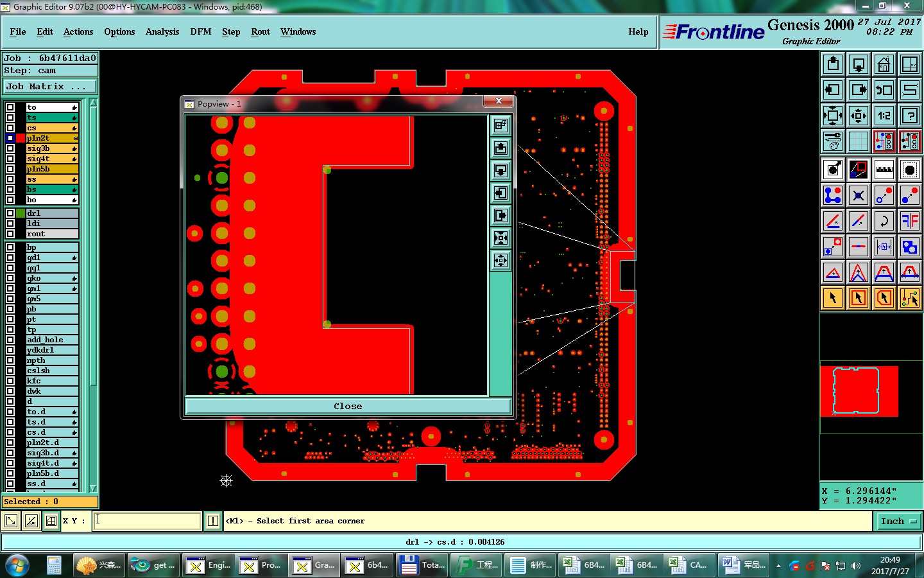Image resolution: width=924 pixels, height=578 pixels.
Task: Select the net selection arrow tool
Action: click(x=910, y=298)
